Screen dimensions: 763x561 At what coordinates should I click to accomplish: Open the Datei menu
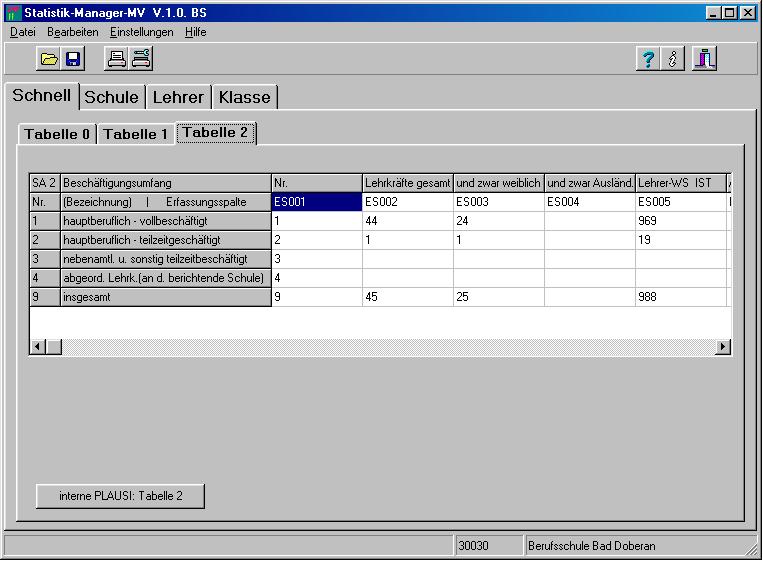(22, 32)
